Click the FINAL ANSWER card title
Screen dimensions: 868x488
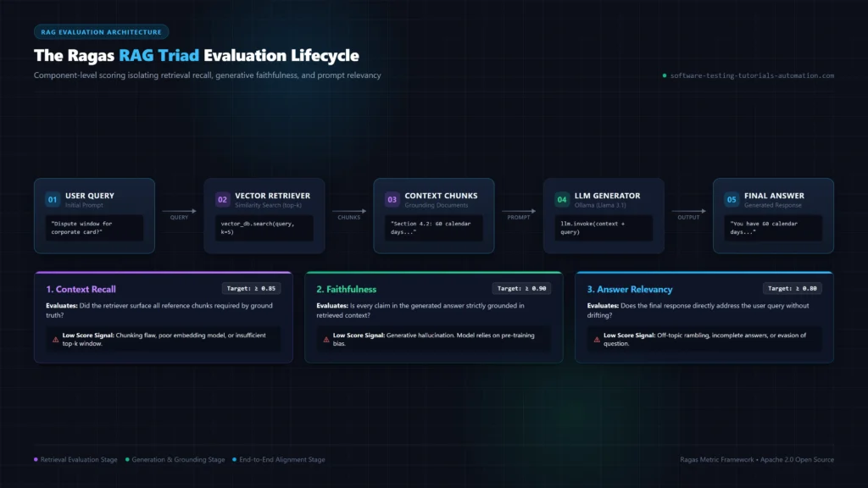775,196
